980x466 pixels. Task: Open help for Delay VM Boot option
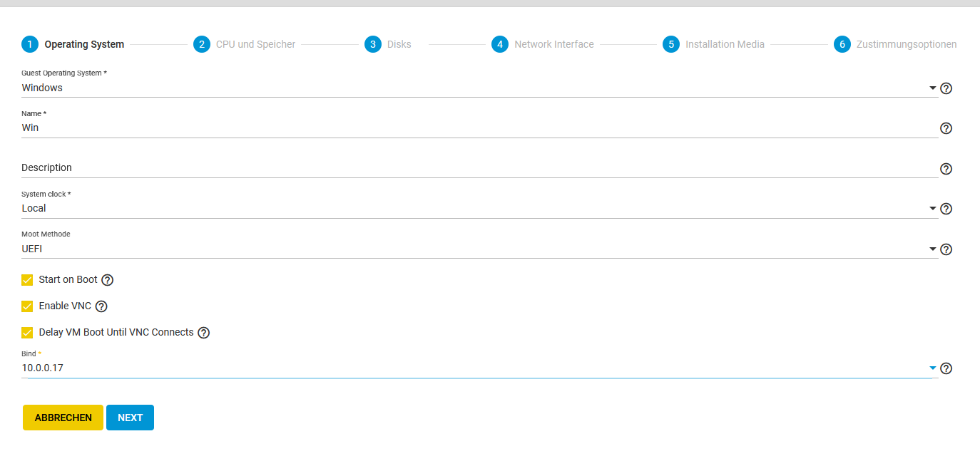[x=204, y=333]
